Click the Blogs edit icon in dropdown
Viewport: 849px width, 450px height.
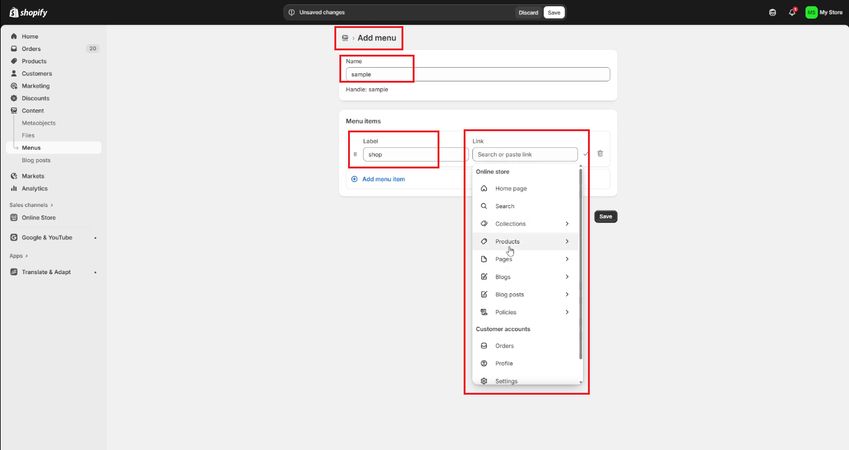[x=484, y=277]
